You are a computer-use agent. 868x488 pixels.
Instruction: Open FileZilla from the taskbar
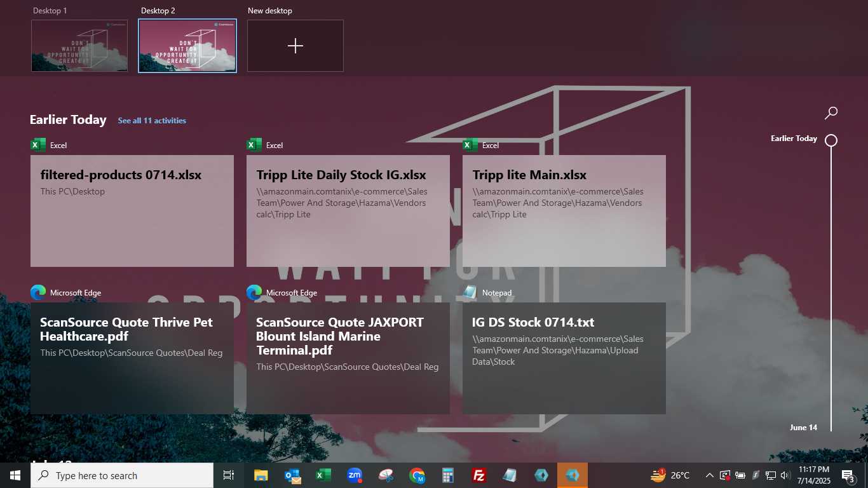[x=479, y=475]
